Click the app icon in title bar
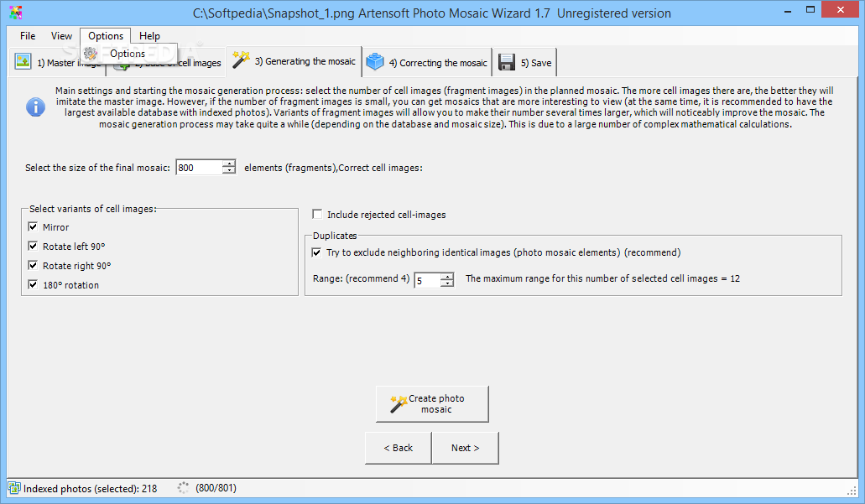865x504 pixels. click(x=16, y=12)
